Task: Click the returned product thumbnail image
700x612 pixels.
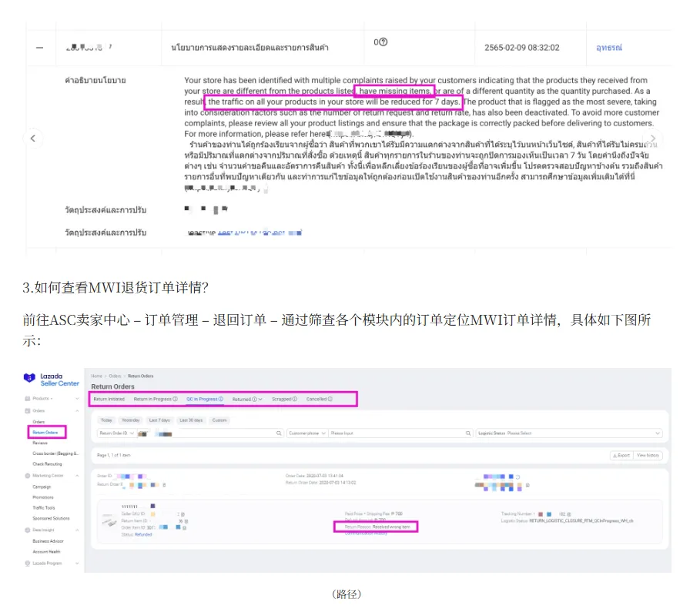Action: click(109, 521)
